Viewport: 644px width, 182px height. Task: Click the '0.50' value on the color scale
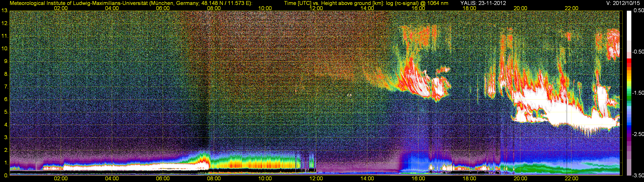(x=638, y=11)
